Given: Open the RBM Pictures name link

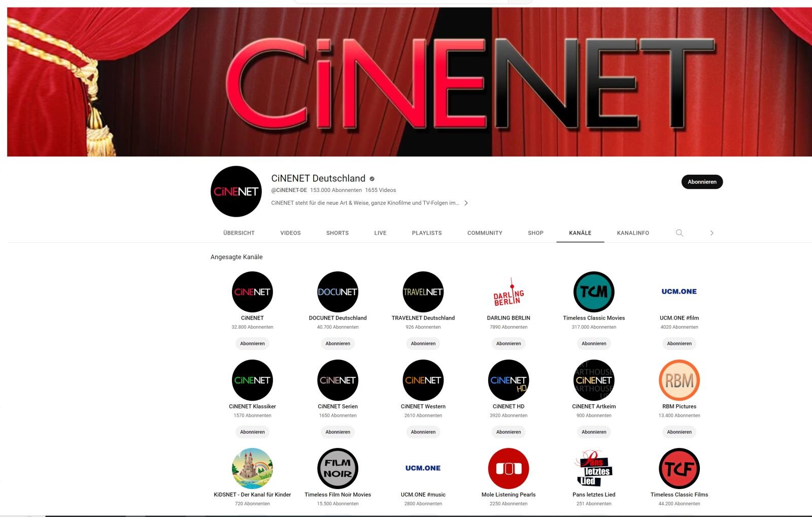Looking at the screenshot, I should pyautogui.click(x=679, y=406).
